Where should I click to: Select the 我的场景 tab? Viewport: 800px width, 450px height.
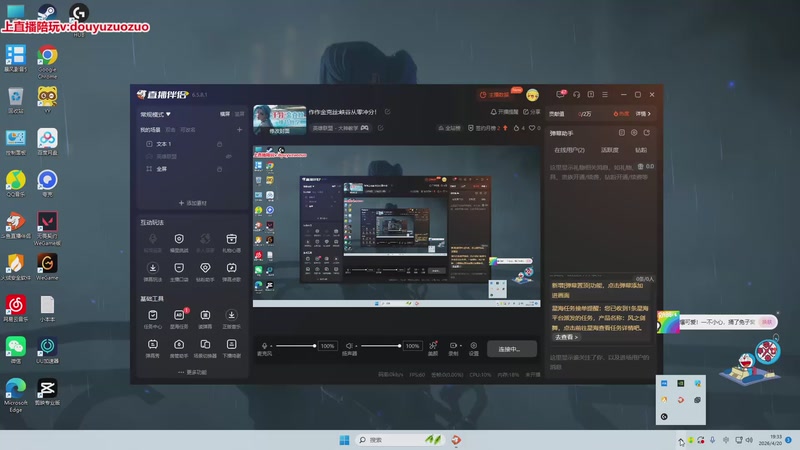(150, 130)
